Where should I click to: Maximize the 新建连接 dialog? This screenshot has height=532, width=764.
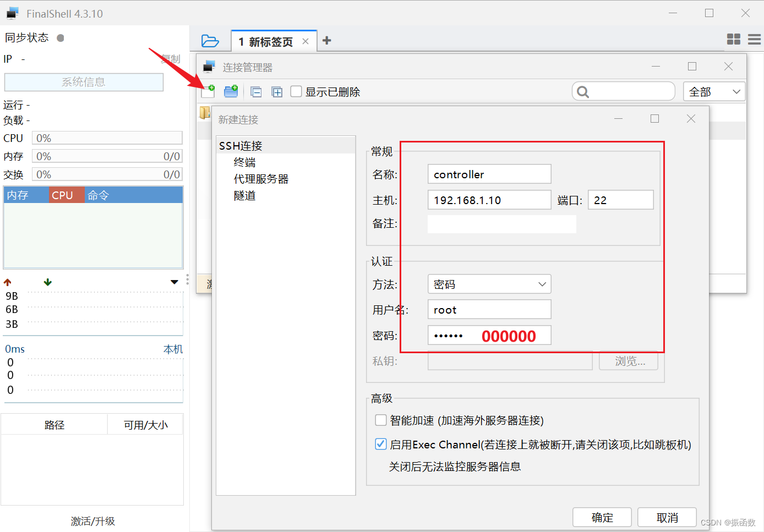tap(655, 119)
